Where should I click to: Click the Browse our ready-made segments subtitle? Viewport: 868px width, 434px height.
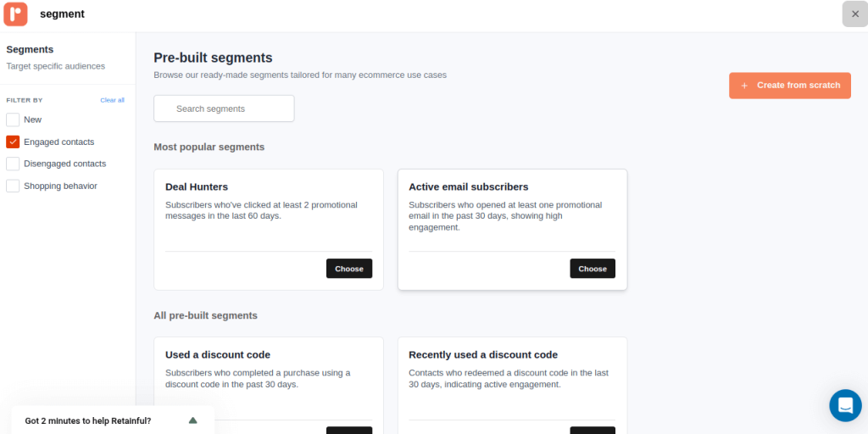pos(300,75)
